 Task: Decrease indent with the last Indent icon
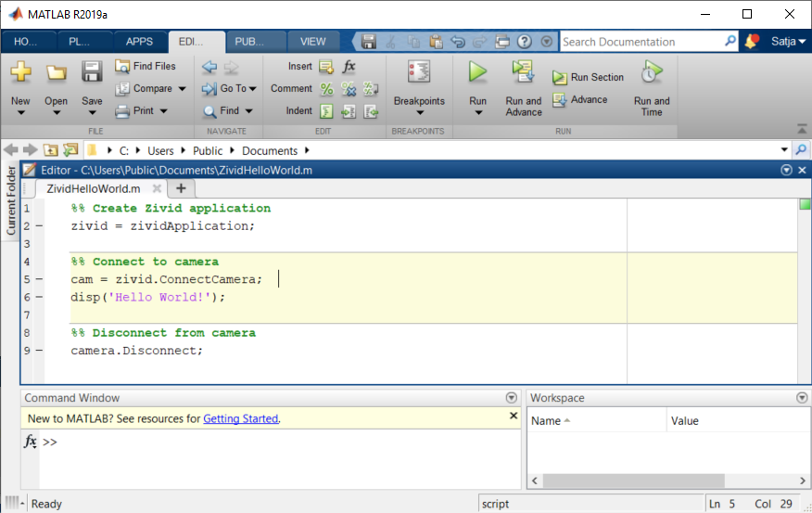click(371, 111)
